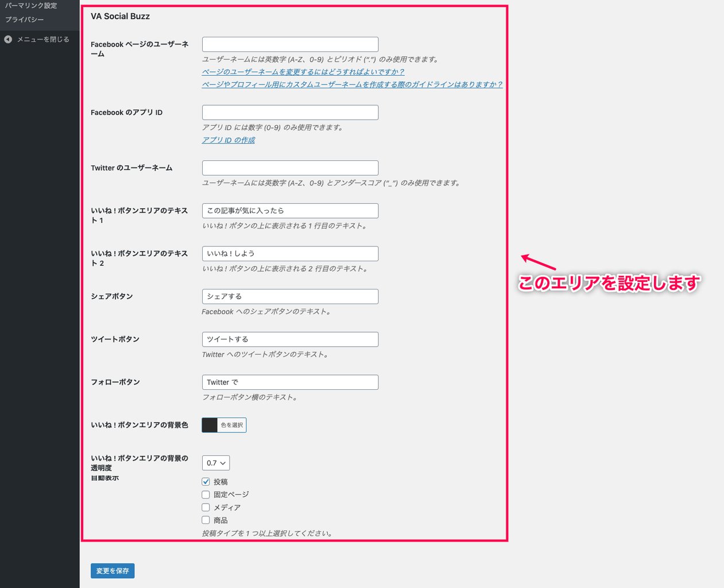Viewport: 724px width, 588px height.
Task: Click the 変更を保存 button
Action: pyautogui.click(x=113, y=571)
